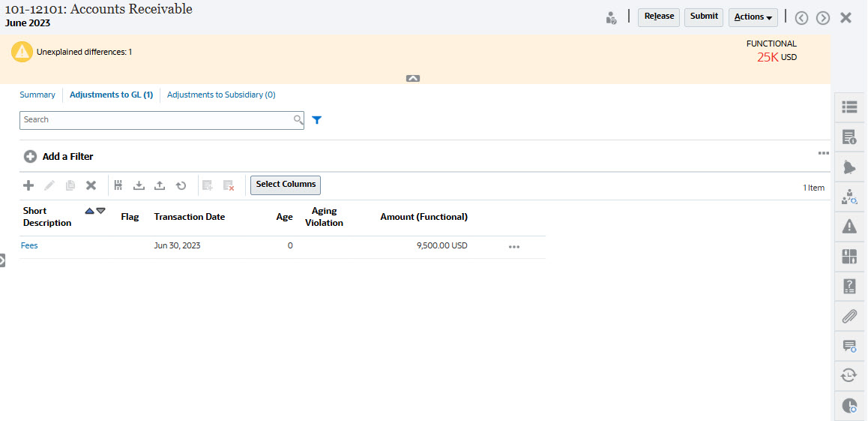Sort Short Description ascending
The width and height of the screenshot is (868, 421).
pyautogui.click(x=90, y=210)
